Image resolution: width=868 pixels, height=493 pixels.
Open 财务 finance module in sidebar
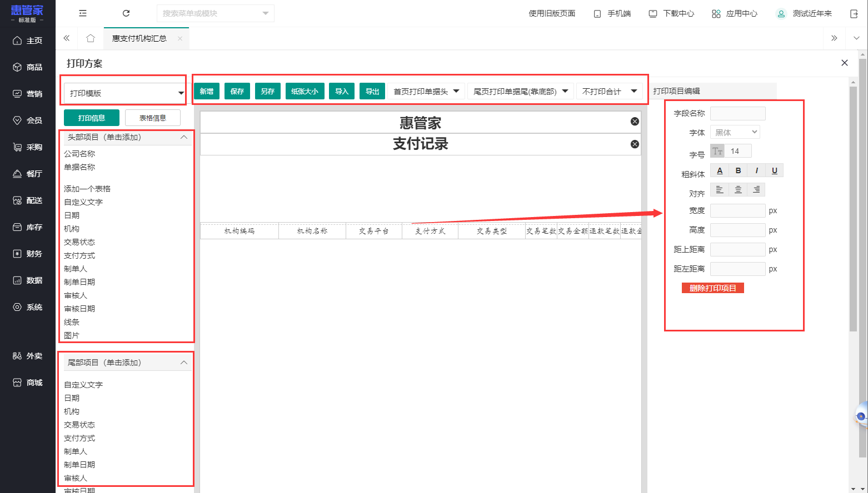tap(27, 254)
